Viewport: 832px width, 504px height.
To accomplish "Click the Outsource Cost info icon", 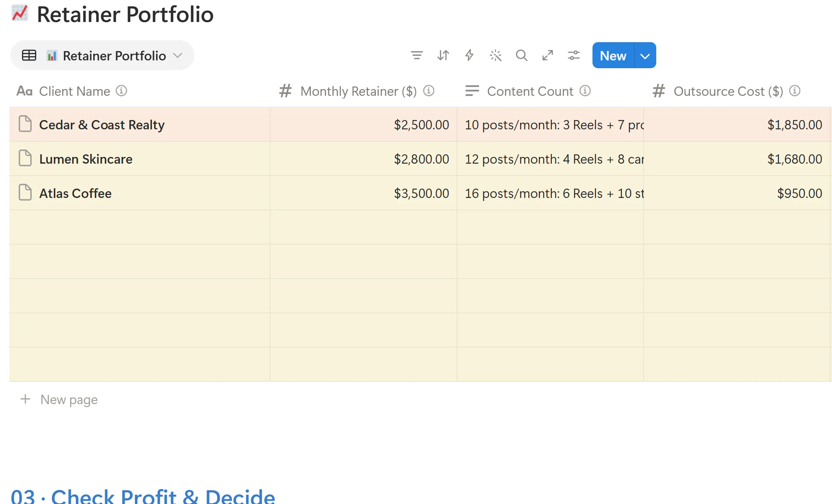I will tap(795, 91).
